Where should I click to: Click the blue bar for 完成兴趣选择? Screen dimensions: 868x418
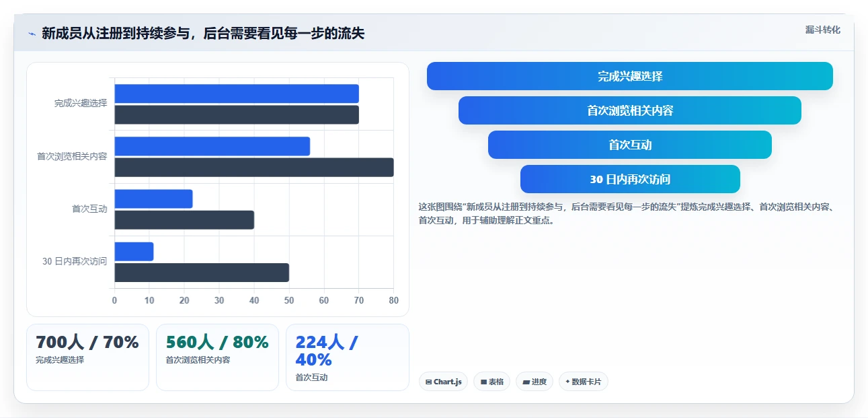coord(237,94)
